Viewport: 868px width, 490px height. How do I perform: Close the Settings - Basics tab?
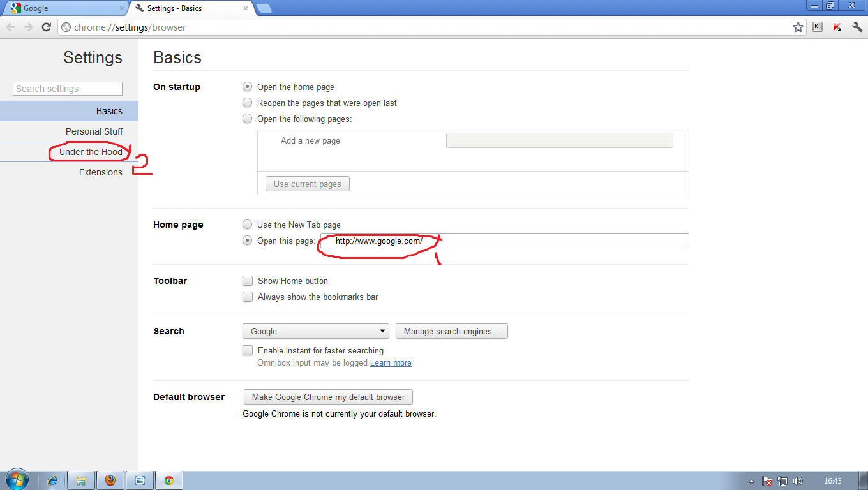pos(246,8)
